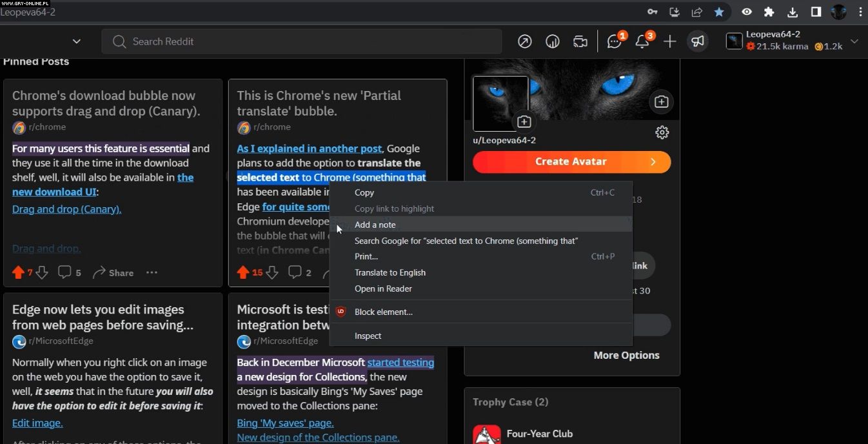Select Copy in the context menu

pos(481,192)
